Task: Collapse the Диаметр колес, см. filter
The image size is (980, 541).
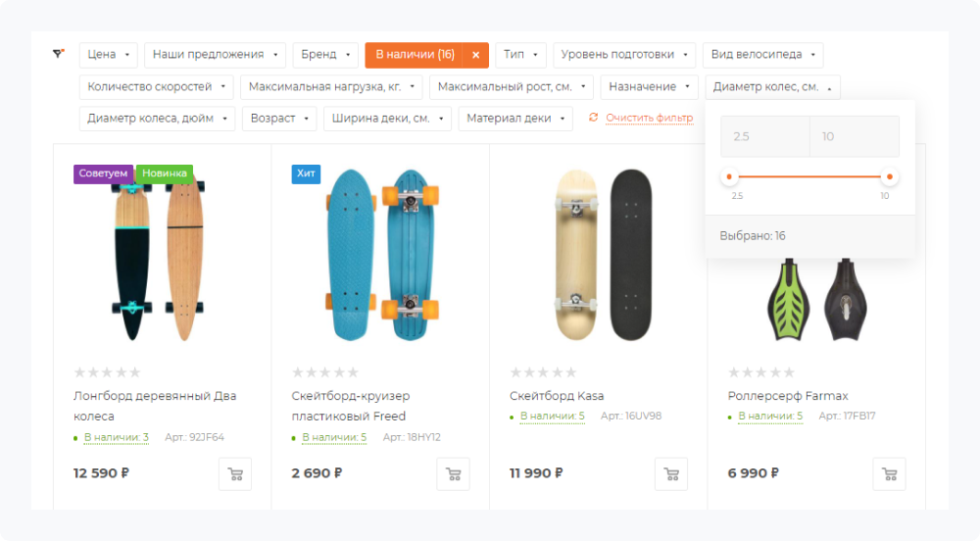Action: pyautogui.click(x=772, y=87)
